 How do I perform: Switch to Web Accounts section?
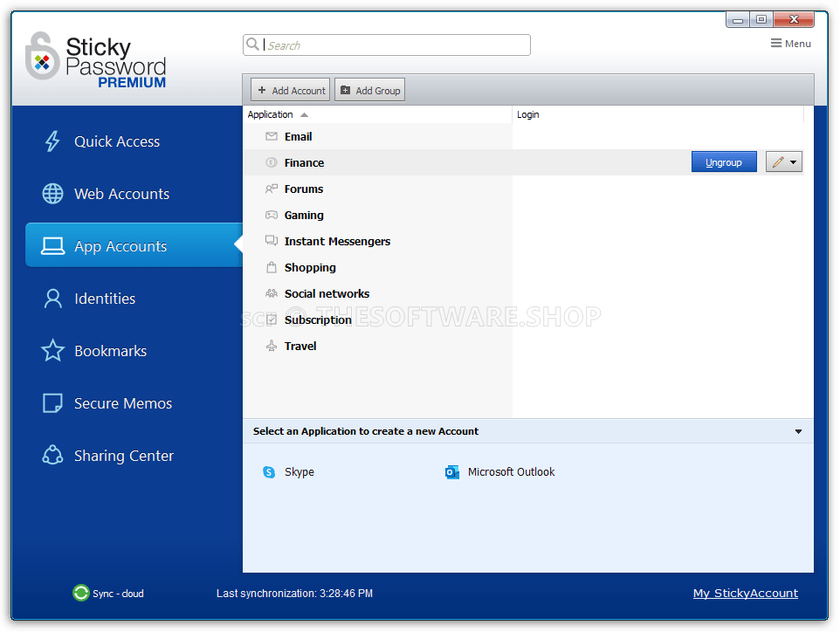coord(121,194)
